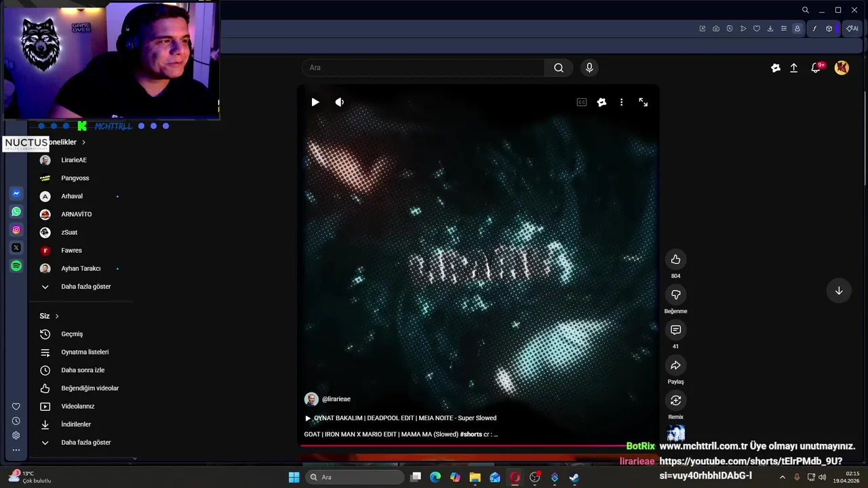This screenshot has height=488, width=868.
Task: Open the profile account icon in toolbar
Action: [797, 28]
